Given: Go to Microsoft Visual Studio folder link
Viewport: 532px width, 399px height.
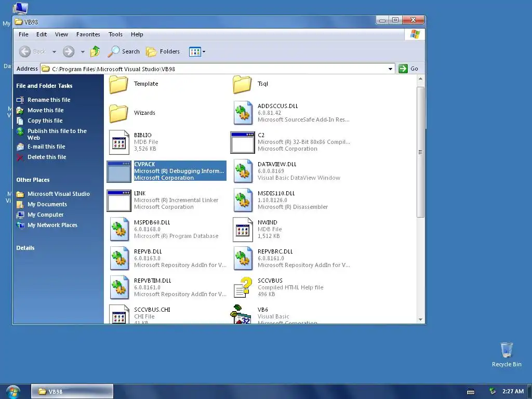Looking at the screenshot, I should click(59, 194).
